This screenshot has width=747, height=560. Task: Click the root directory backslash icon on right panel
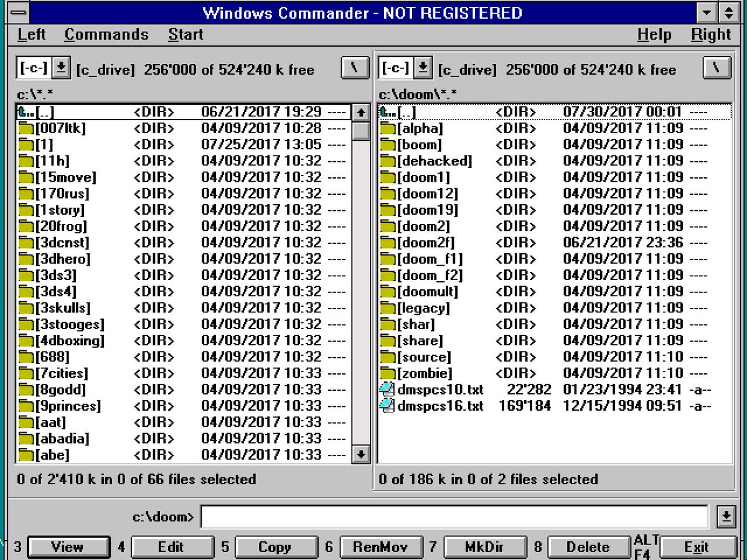tap(716, 68)
